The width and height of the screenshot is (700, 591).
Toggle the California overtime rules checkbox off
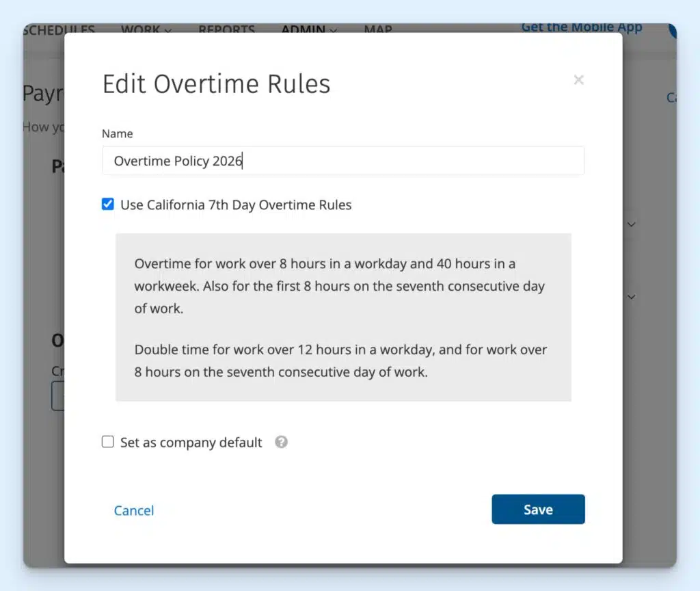[107, 204]
